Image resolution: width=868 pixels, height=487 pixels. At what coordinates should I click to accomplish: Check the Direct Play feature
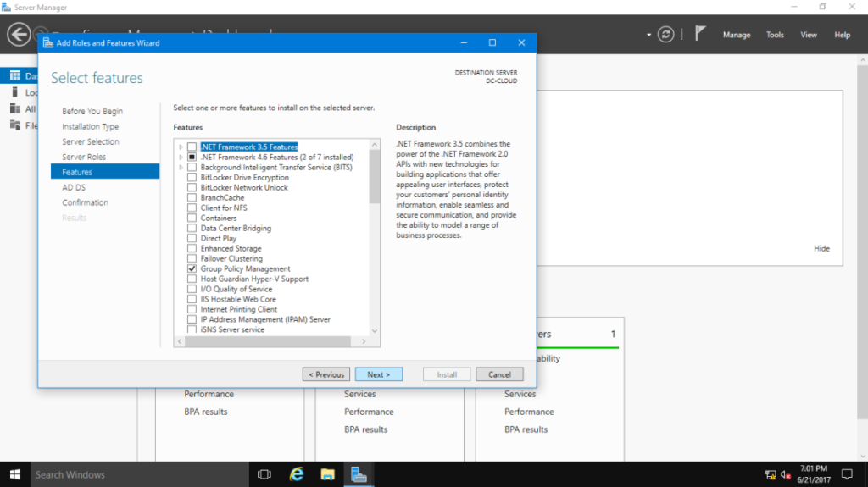[192, 239]
